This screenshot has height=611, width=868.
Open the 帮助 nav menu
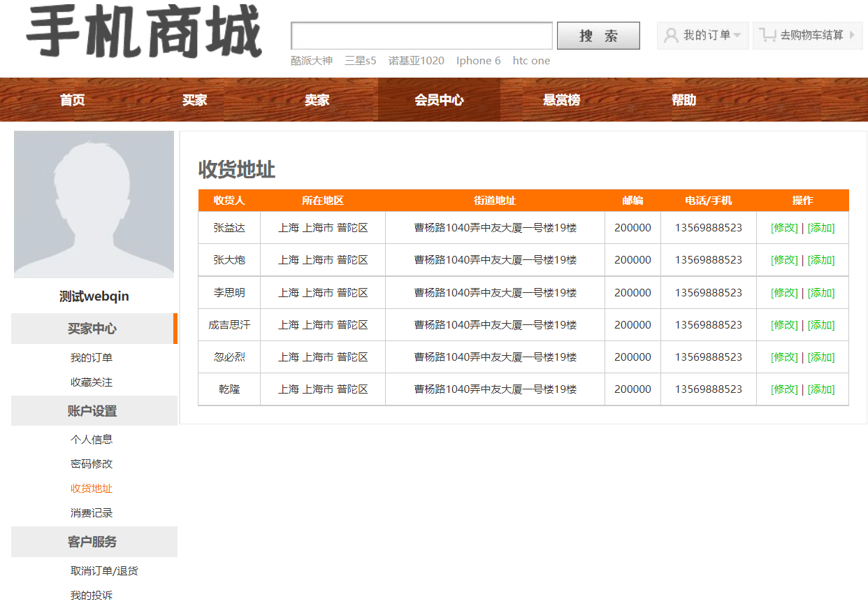pyautogui.click(x=683, y=100)
